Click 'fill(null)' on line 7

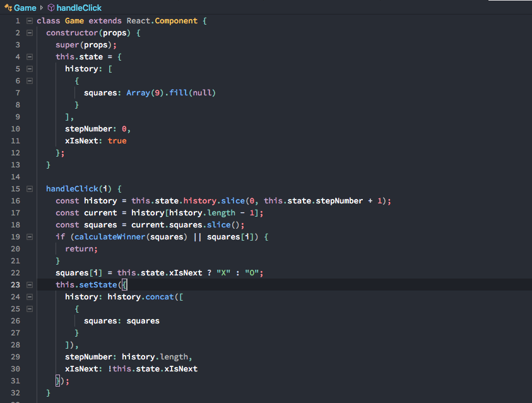click(192, 93)
